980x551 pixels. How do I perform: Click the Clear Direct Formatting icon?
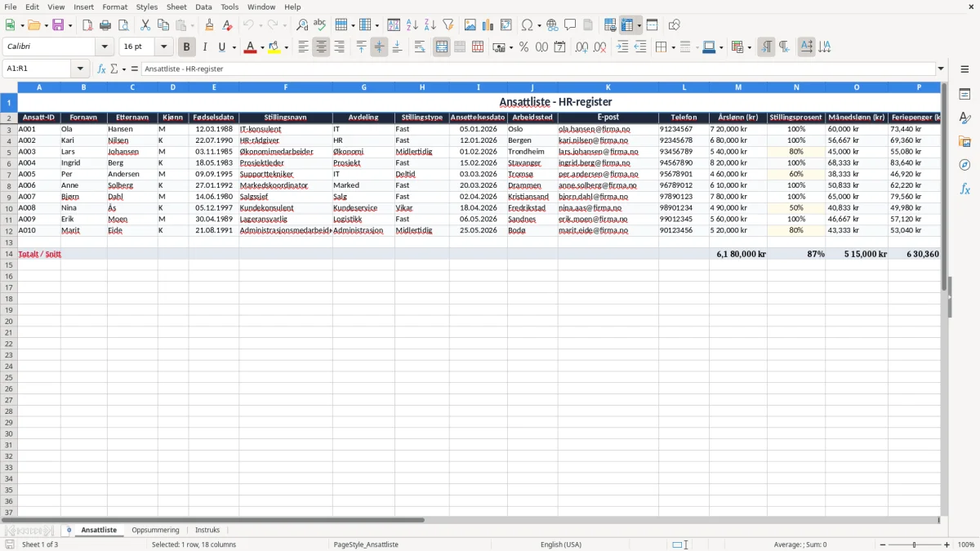227,25
